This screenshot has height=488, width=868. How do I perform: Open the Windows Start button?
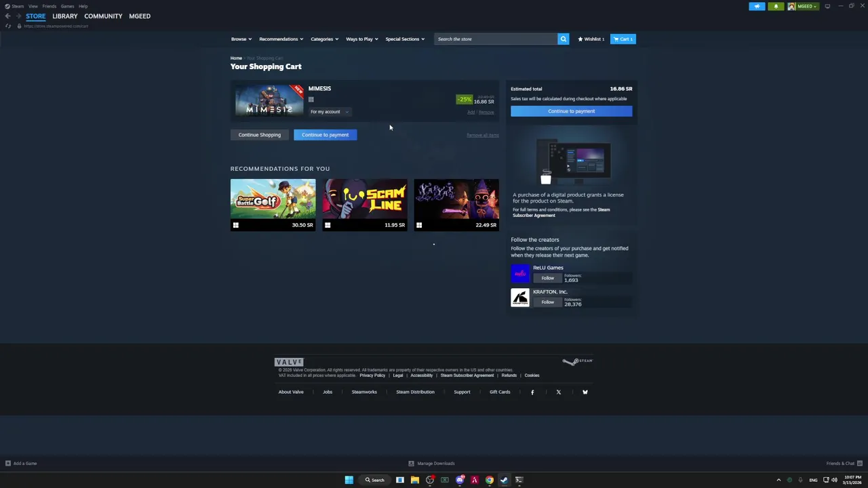click(x=349, y=480)
